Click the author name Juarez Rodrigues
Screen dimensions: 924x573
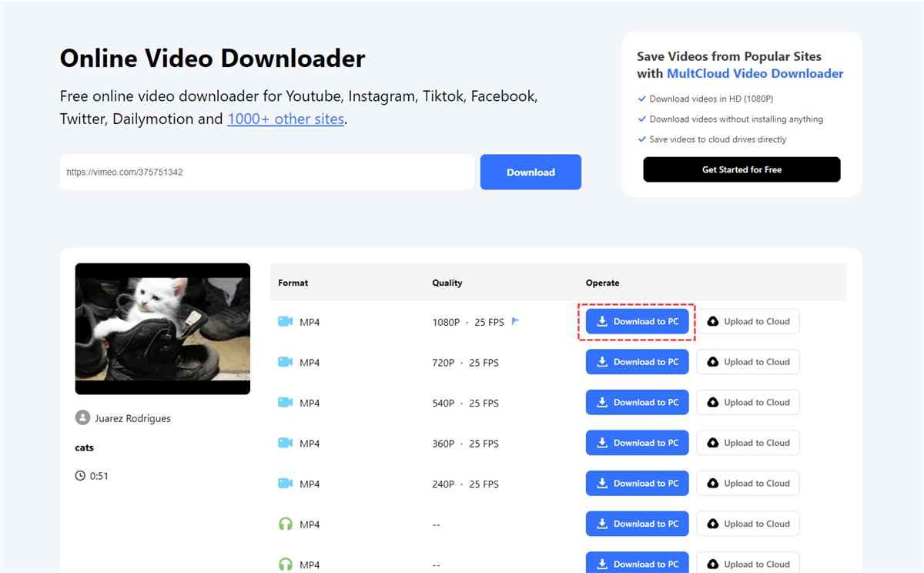pyautogui.click(x=132, y=419)
